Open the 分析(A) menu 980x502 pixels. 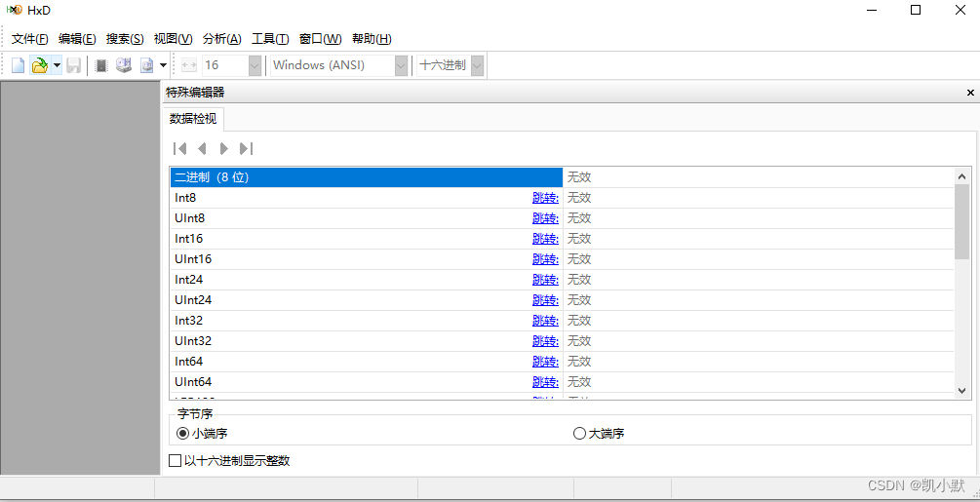point(222,39)
